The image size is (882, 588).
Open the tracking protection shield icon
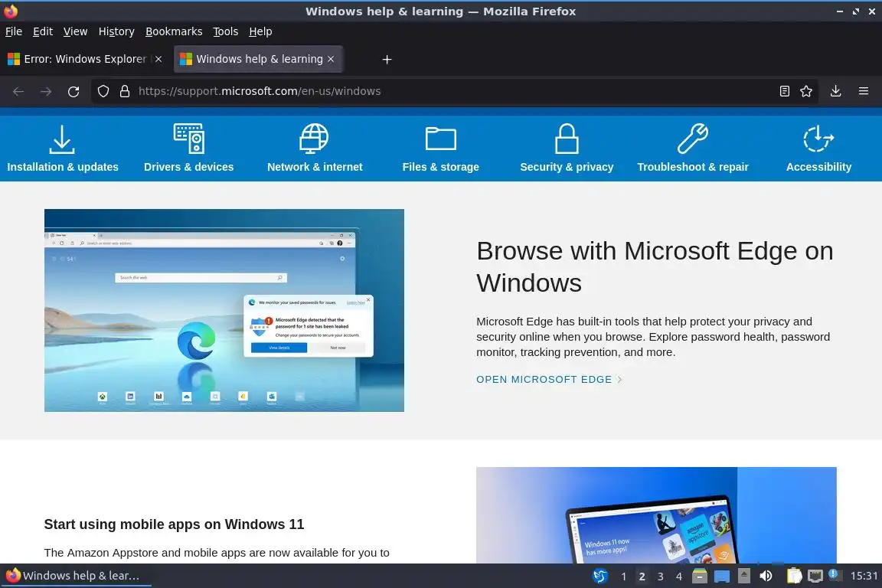103,91
